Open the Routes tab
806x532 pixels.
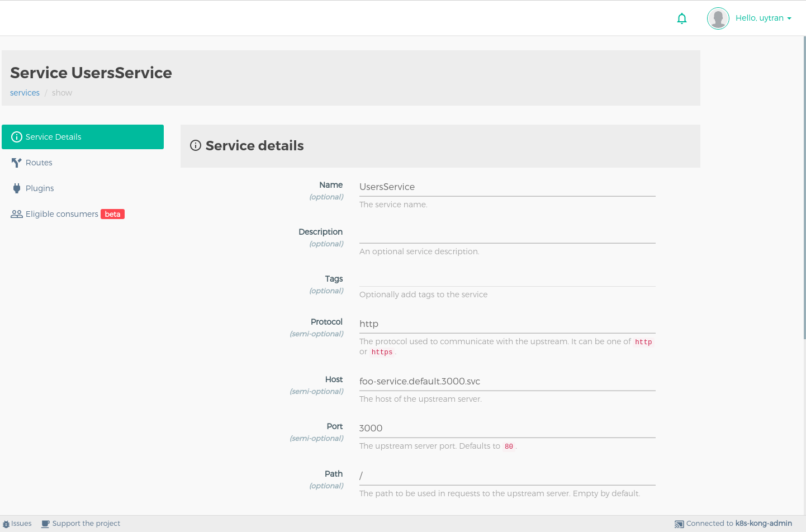(39, 163)
